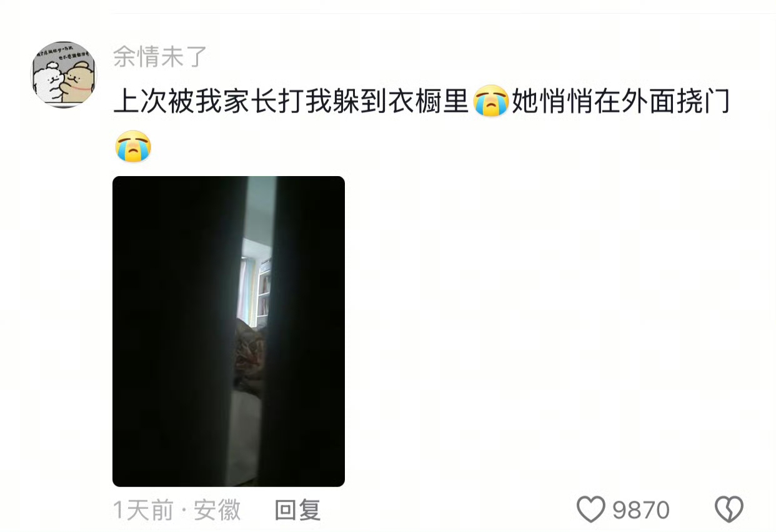Click the 安徽 location label
The image size is (776, 532).
(217, 510)
